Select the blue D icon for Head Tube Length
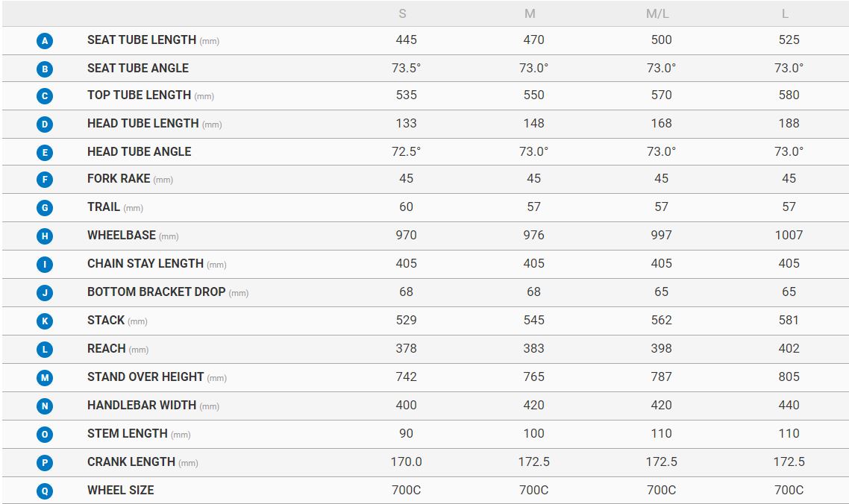849x504 pixels. click(45, 125)
